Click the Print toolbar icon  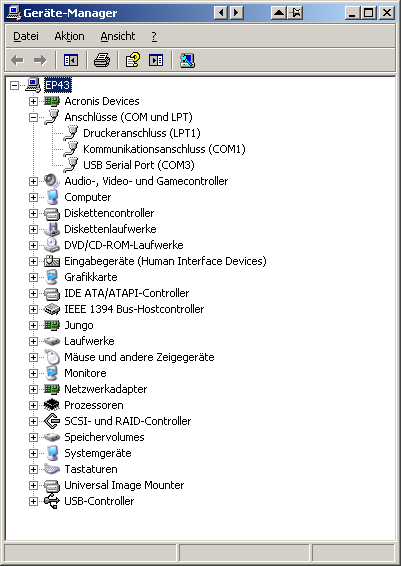(102, 60)
